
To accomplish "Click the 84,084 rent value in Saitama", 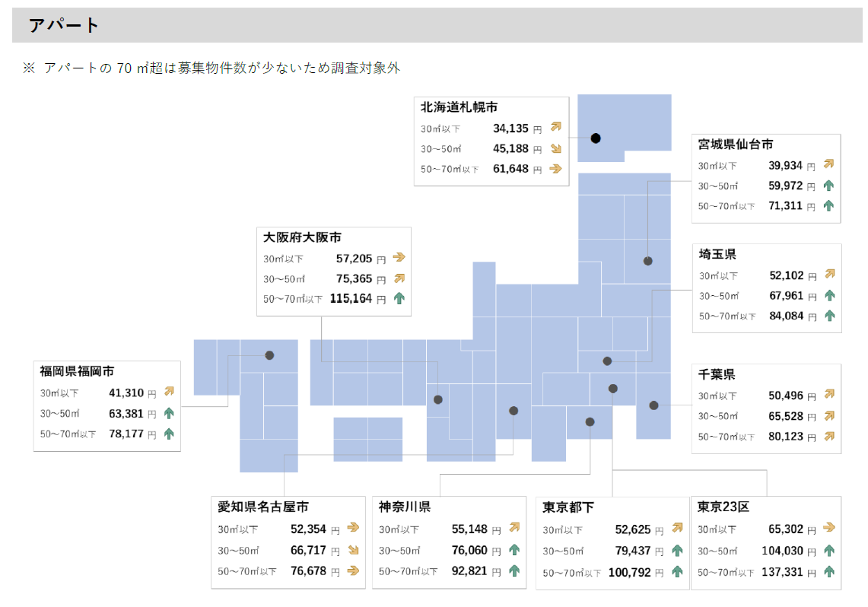I will 786,316.
